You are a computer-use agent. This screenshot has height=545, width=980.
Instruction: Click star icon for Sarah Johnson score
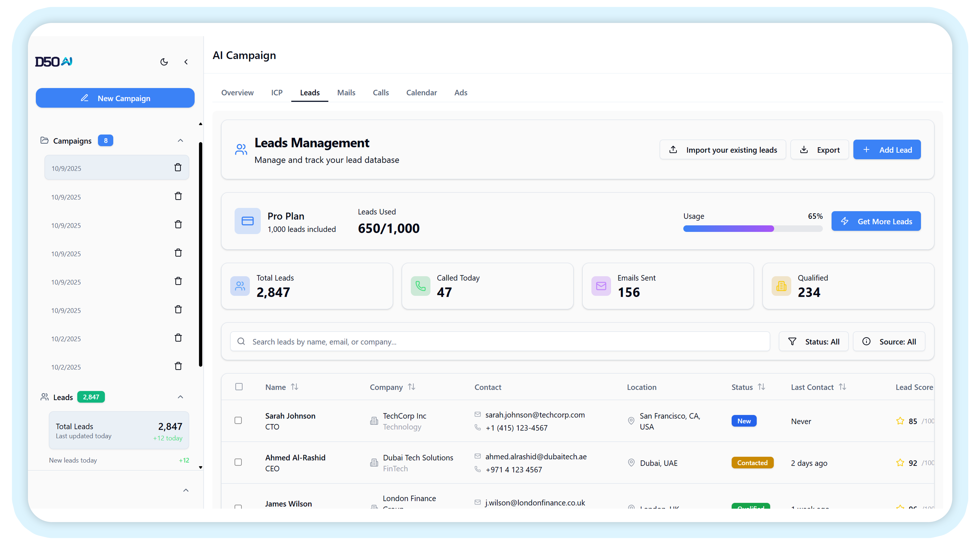[x=900, y=421]
